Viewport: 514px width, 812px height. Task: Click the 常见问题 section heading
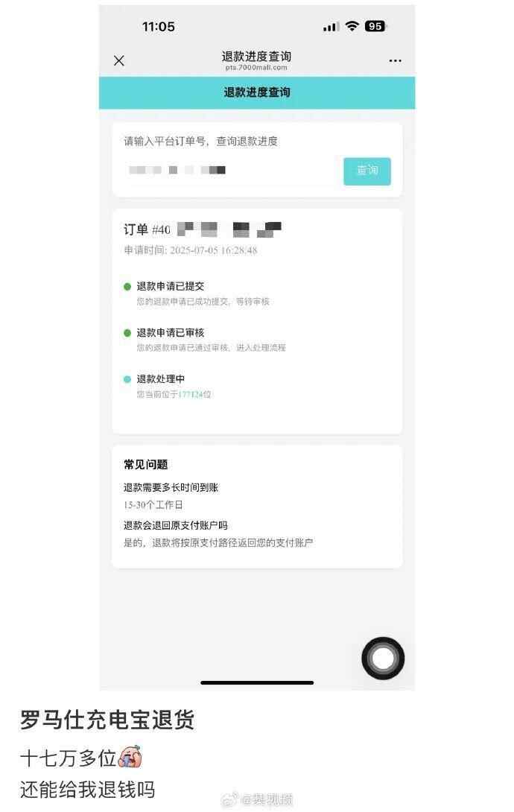[145, 465]
